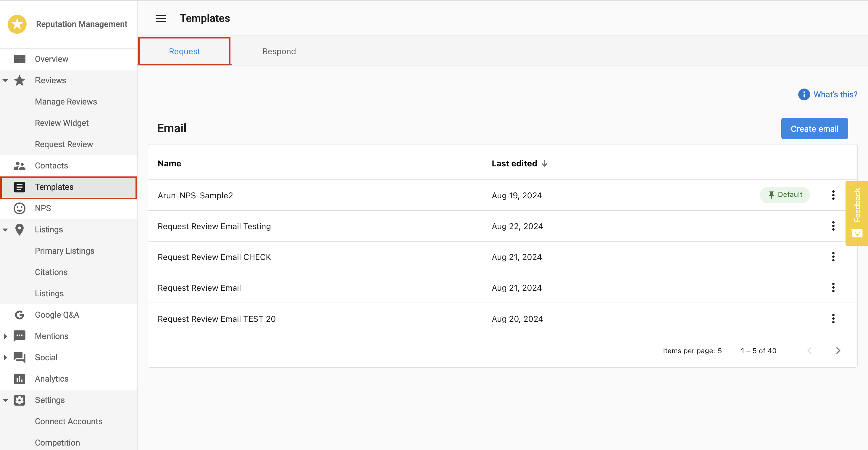Click the info icon next to What's this
Image resolution: width=868 pixels, height=450 pixels.
point(804,94)
